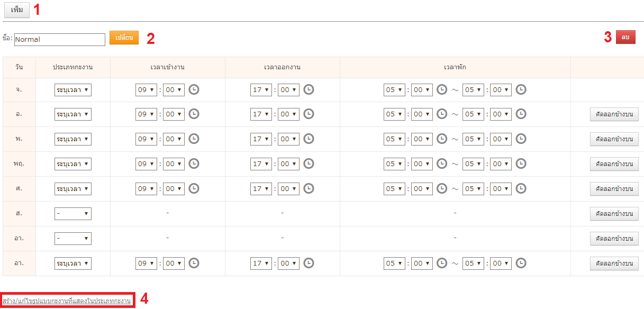
Task: Open the end time minute dropdown for ศ.
Action: [288, 189]
